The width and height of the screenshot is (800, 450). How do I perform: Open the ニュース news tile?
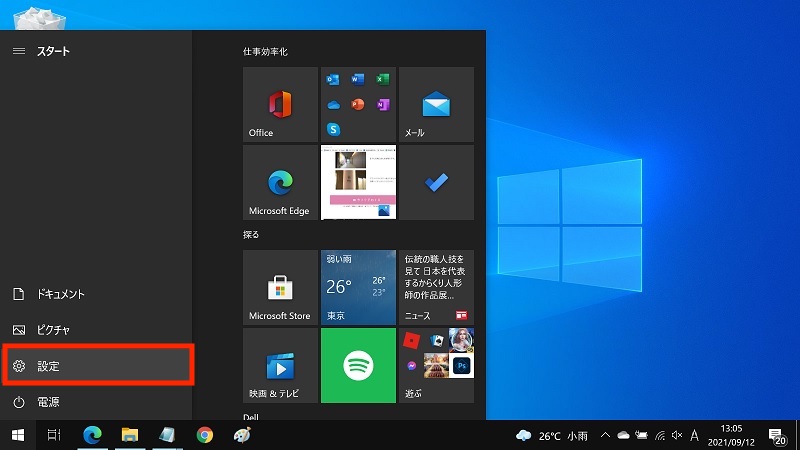436,288
